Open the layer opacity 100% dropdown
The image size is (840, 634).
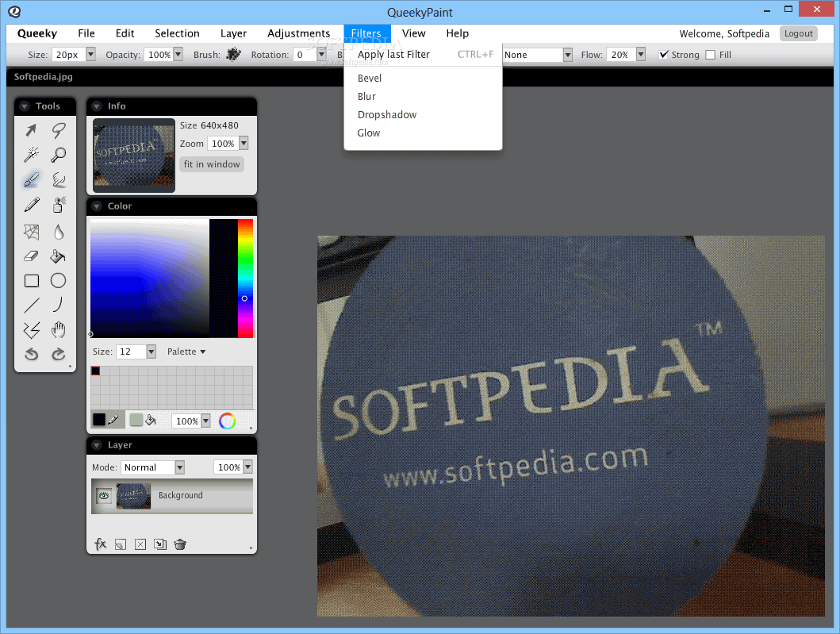(x=247, y=467)
